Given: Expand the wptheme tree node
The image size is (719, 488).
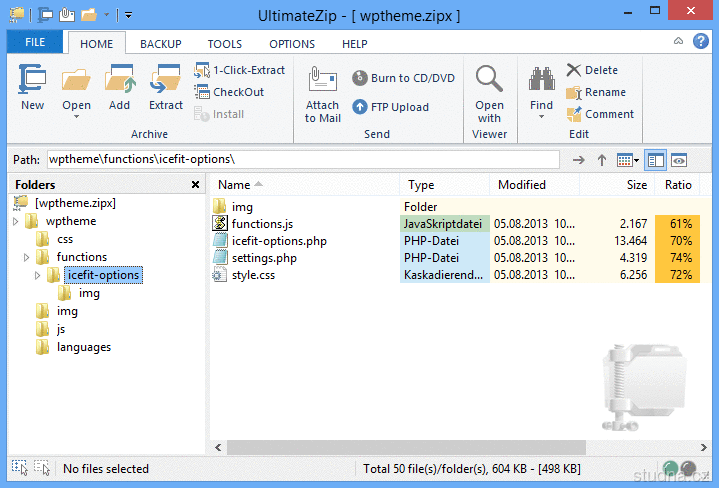Looking at the screenshot, I should click(x=16, y=221).
